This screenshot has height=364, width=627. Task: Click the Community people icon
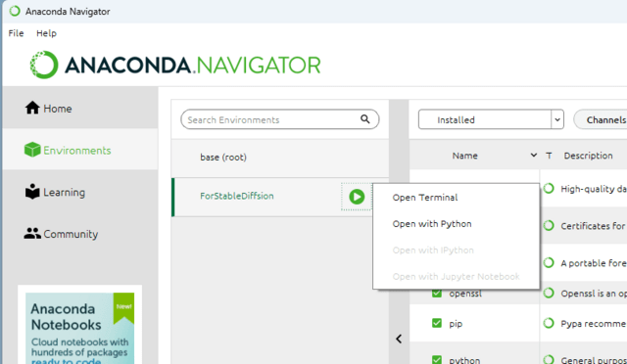tap(32, 233)
